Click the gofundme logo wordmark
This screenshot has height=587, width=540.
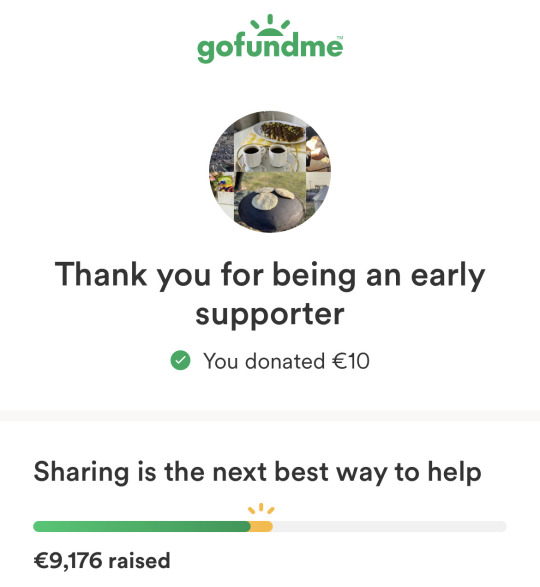(x=270, y=47)
